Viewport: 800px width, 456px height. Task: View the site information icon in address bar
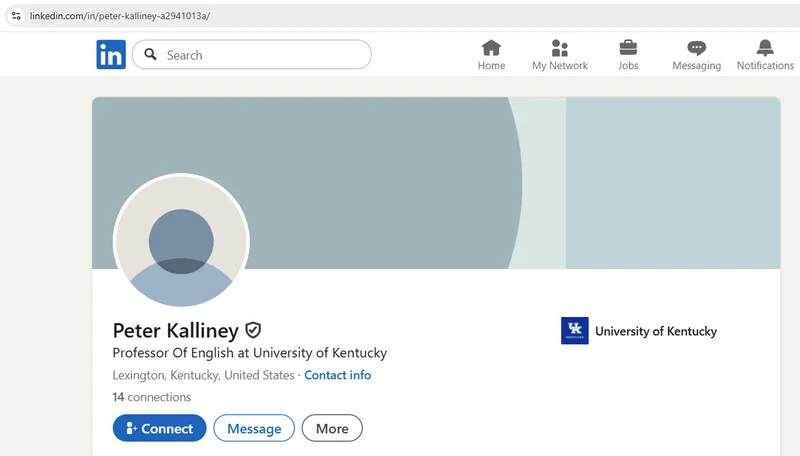coord(16,16)
